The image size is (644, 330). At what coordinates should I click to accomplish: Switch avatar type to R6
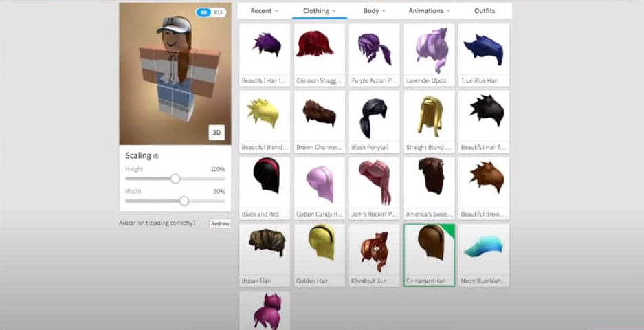click(203, 12)
